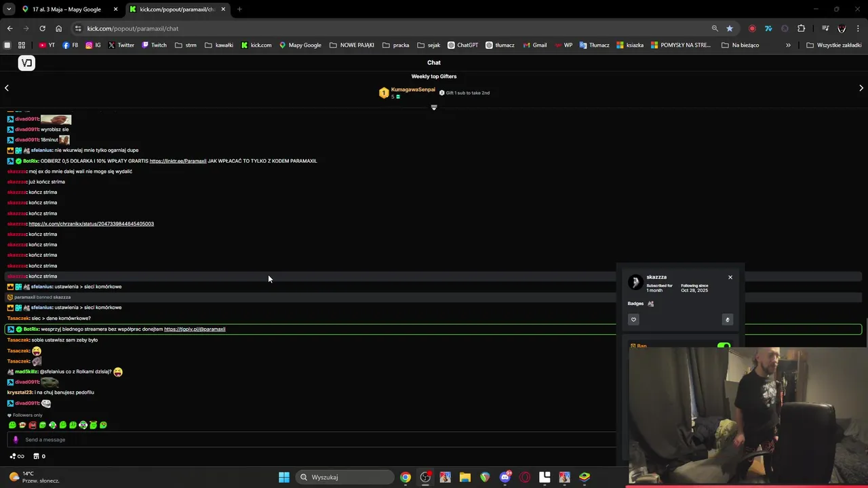Toggle the Ban switch on user card

[724, 346]
